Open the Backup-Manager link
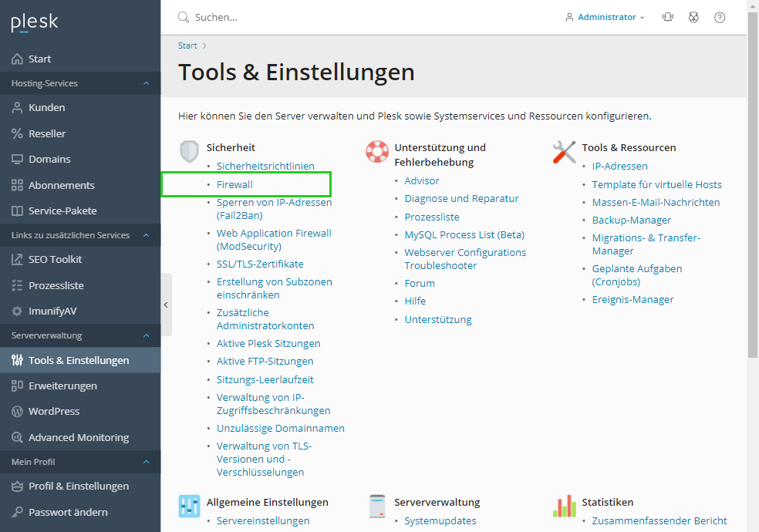The image size is (759, 532). point(632,220)
